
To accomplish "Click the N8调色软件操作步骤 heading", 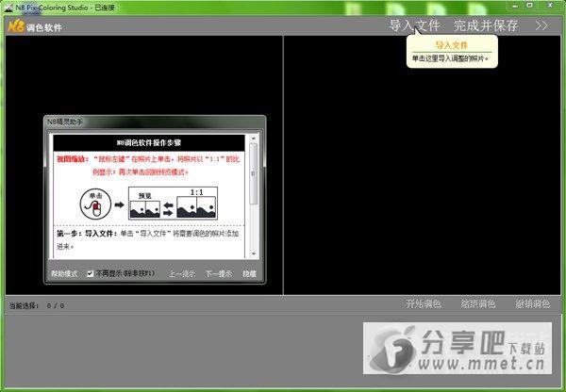I will pos(149,143).
